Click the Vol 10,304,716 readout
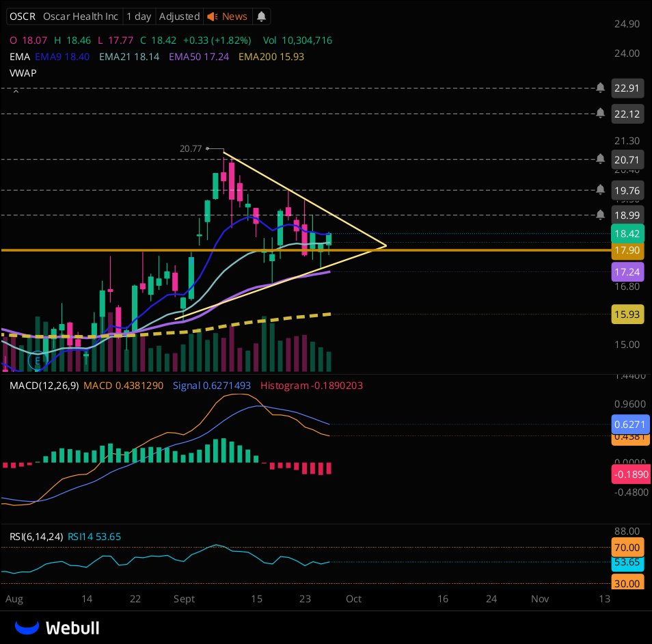The image size is (652, 644). pos(297,40)
